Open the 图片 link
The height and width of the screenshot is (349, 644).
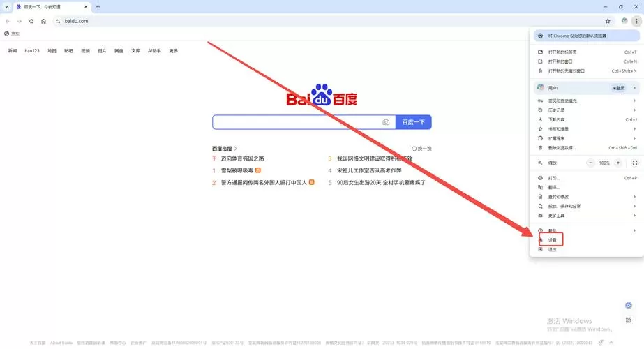[x=102, y=50]
